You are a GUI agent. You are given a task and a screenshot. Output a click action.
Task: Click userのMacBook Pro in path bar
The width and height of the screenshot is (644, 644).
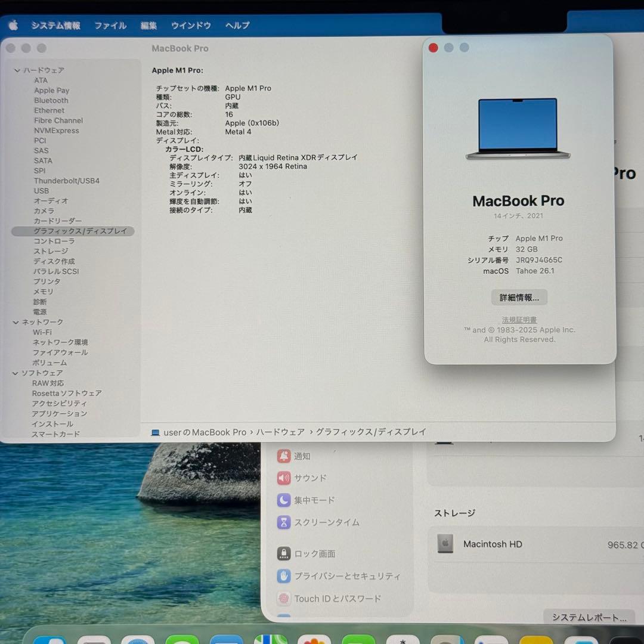tap(199, 432)
